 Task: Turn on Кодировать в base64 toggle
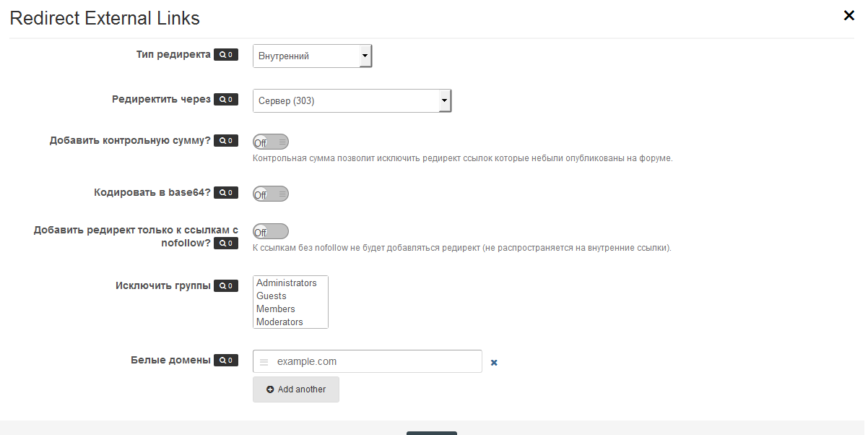pos(271,194)
